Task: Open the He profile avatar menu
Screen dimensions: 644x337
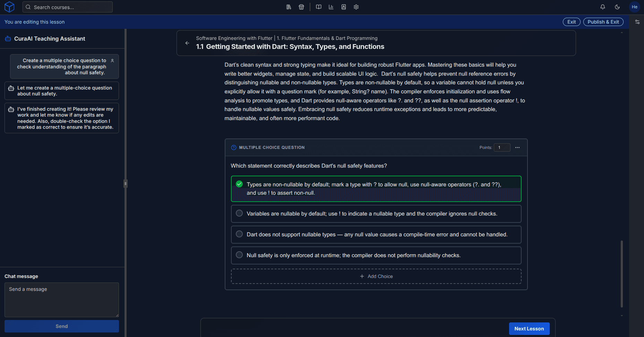Action: 634,7
